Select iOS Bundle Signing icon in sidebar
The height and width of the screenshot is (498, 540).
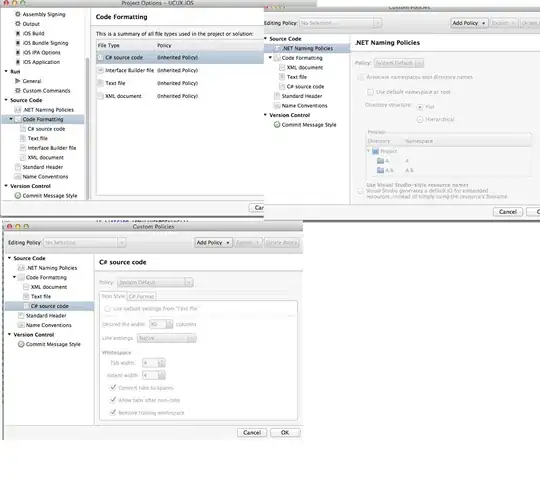click(18, 43)
